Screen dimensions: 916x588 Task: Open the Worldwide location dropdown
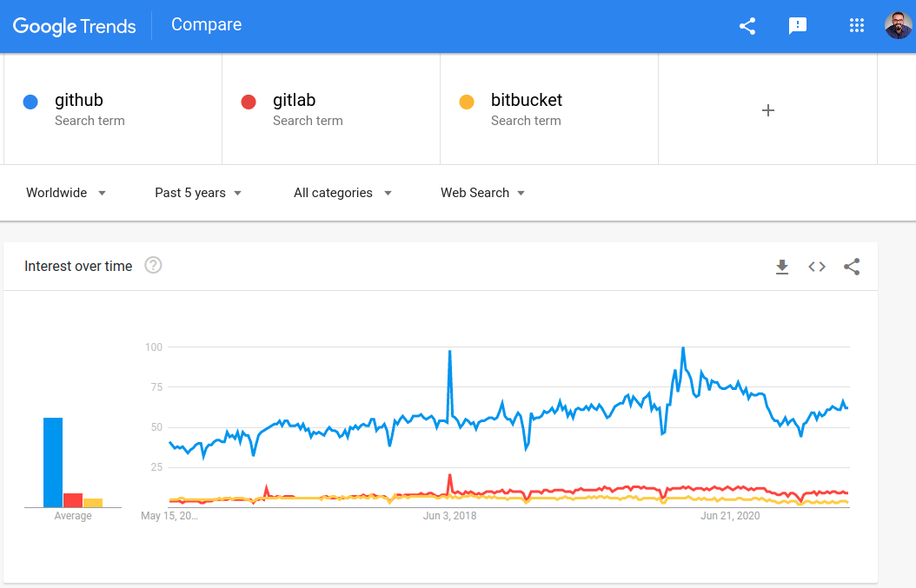coord(65,193)
